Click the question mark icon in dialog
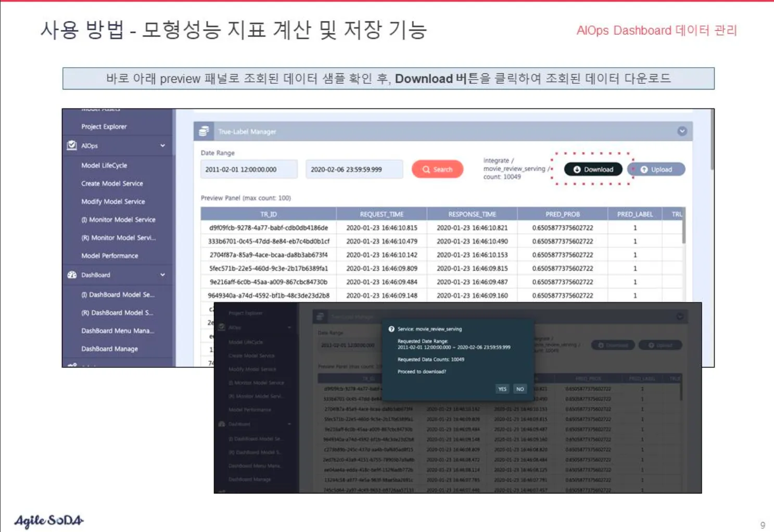The image size is (774, 532). (x=391, y=329)
